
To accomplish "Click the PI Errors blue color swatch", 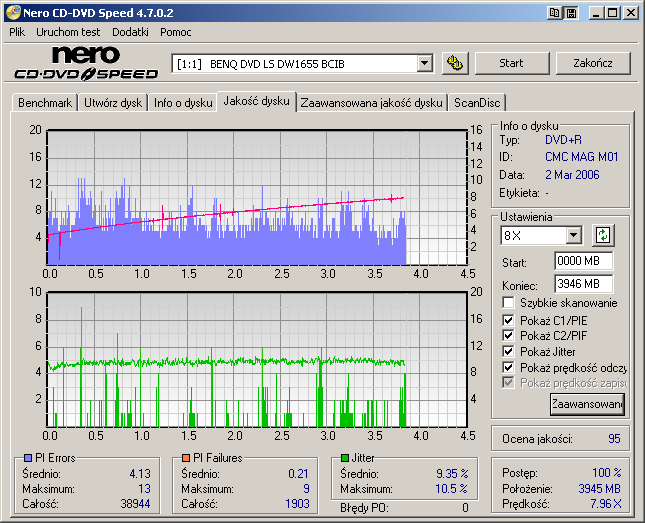I will pos(28,458).
